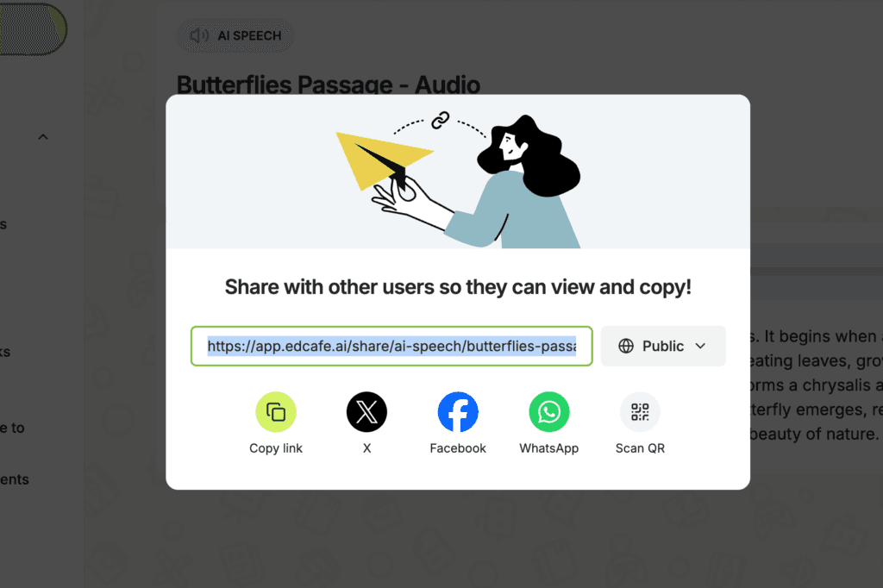
Task: Click the speaker icon in AI SPEECH badge
Action: (x=199, y=35)
